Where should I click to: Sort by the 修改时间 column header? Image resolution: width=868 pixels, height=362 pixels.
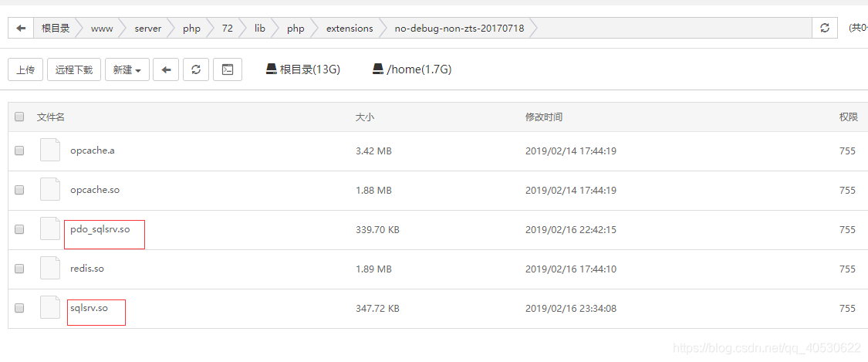544,117
